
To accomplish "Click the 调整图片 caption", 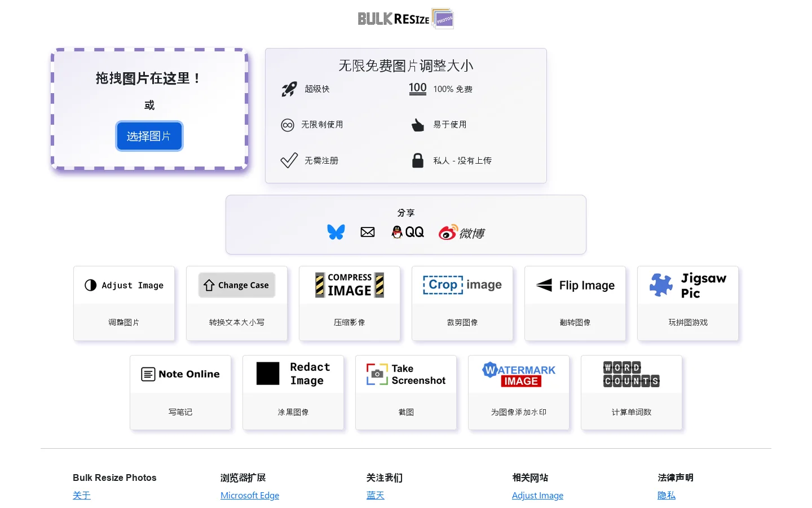I will click(x=124, y=322).
